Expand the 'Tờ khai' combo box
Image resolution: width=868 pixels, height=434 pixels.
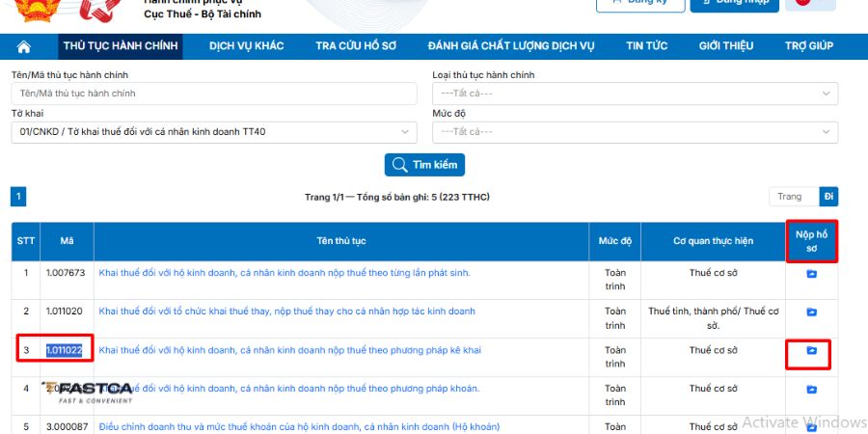click(214, 132)
